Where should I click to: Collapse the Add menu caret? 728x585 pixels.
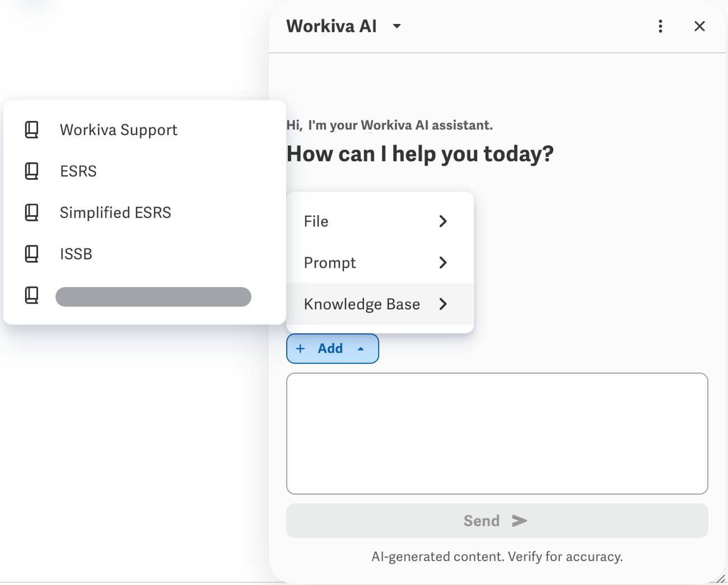(361, 349)
